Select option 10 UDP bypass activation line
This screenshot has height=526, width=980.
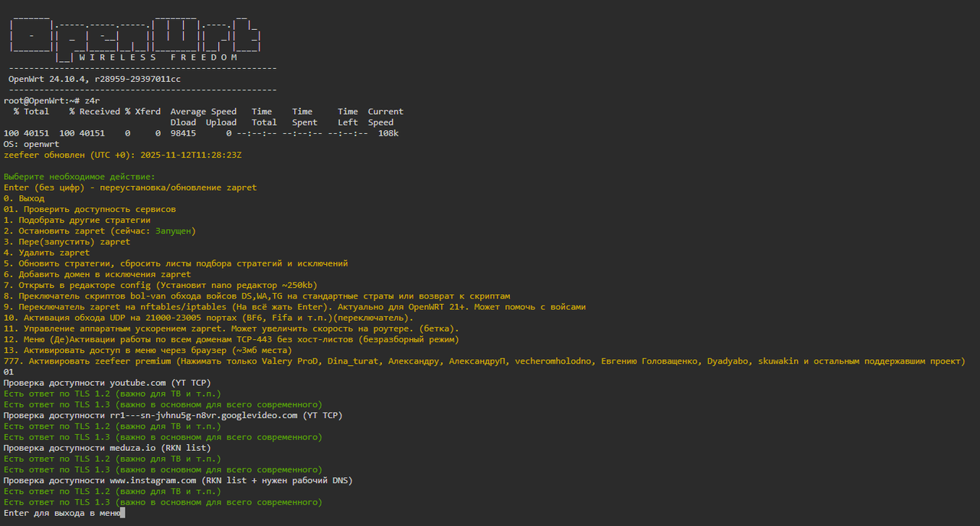[x=208, y=318]
